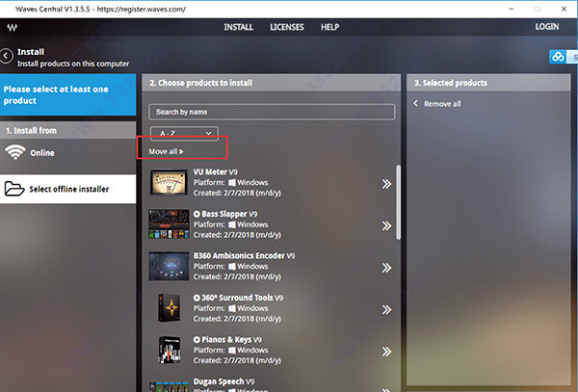Screen dimensions: 578x392
Task: Add Bass Slapper V9 with its double arrow
Action: (x=386, y=225)
